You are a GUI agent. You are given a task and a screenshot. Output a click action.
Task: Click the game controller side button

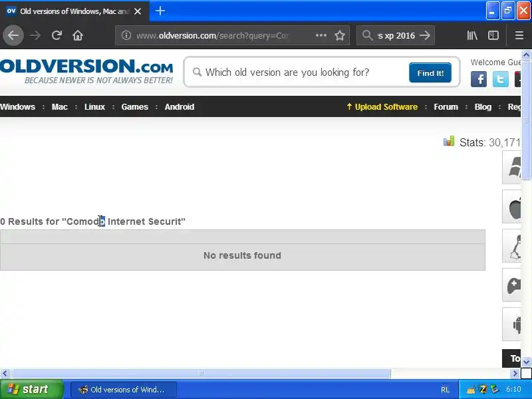tap(511, 285)
